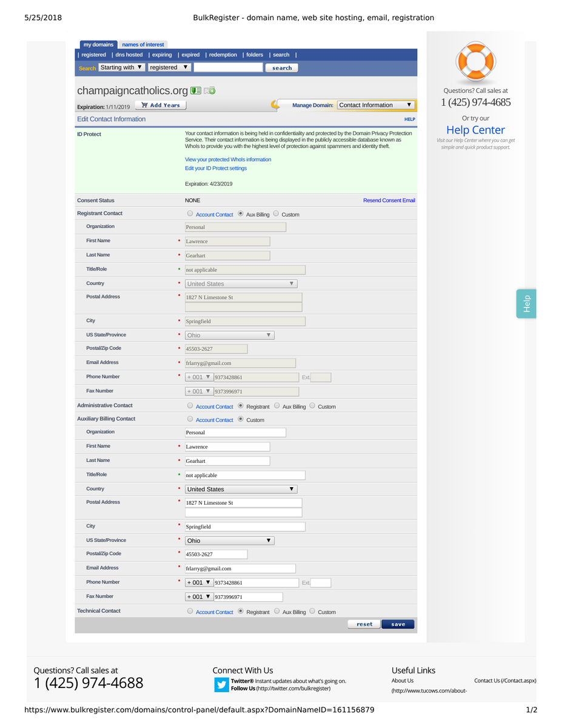The image size is (562, 728).
Task: Click the Add Years cart button
Action: pyautogui.click(x=160, y=105)
